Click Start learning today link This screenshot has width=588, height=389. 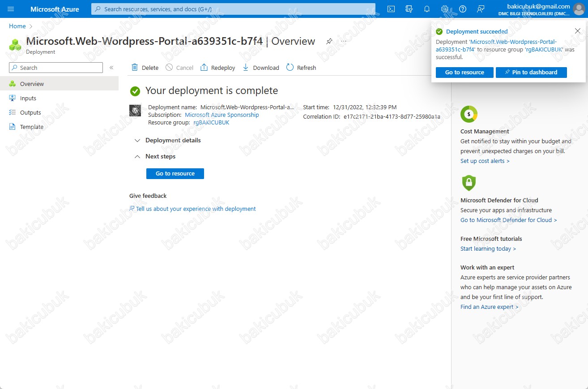(488, 249)
